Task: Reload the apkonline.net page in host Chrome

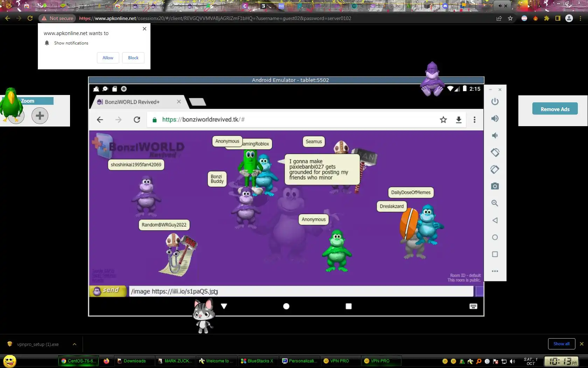Action: pyautogui.click(x=30, y=18)
